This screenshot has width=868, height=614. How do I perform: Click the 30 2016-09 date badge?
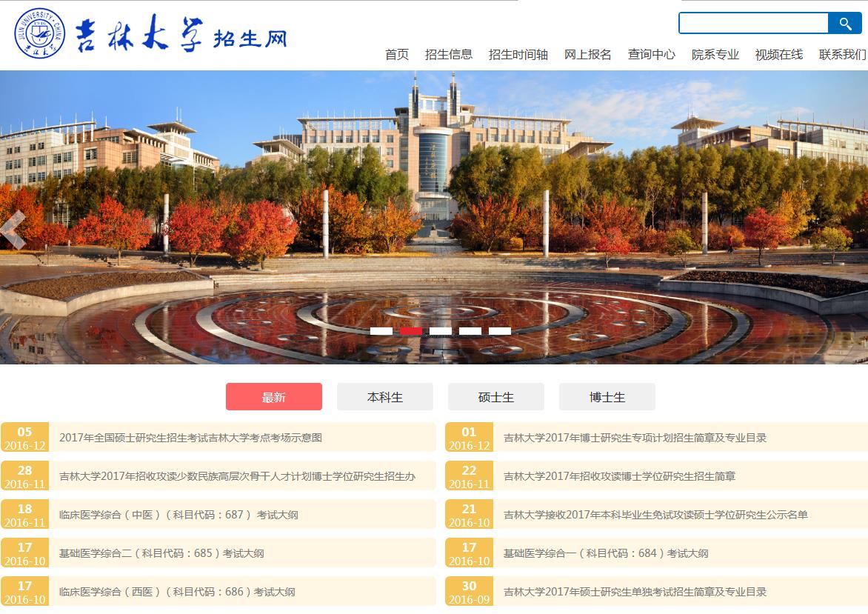469,592
